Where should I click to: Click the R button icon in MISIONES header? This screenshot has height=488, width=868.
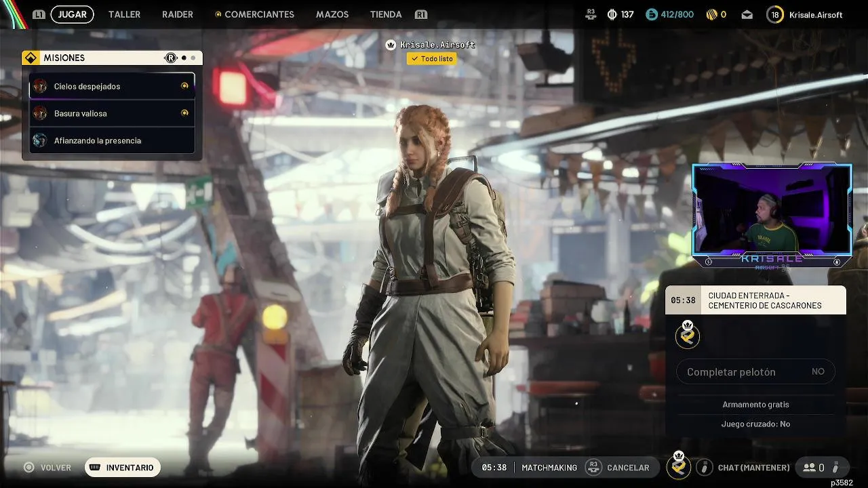[171, 58]
